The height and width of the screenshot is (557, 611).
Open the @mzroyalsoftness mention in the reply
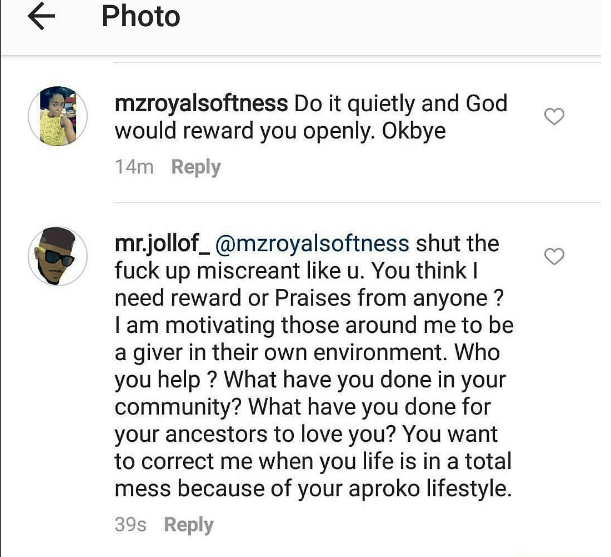tap(312, 244)
